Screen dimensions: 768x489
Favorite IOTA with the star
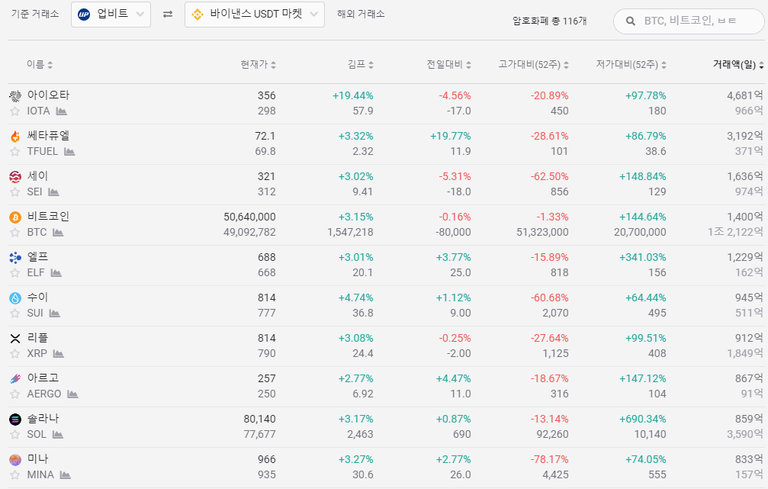pos(15,111)
